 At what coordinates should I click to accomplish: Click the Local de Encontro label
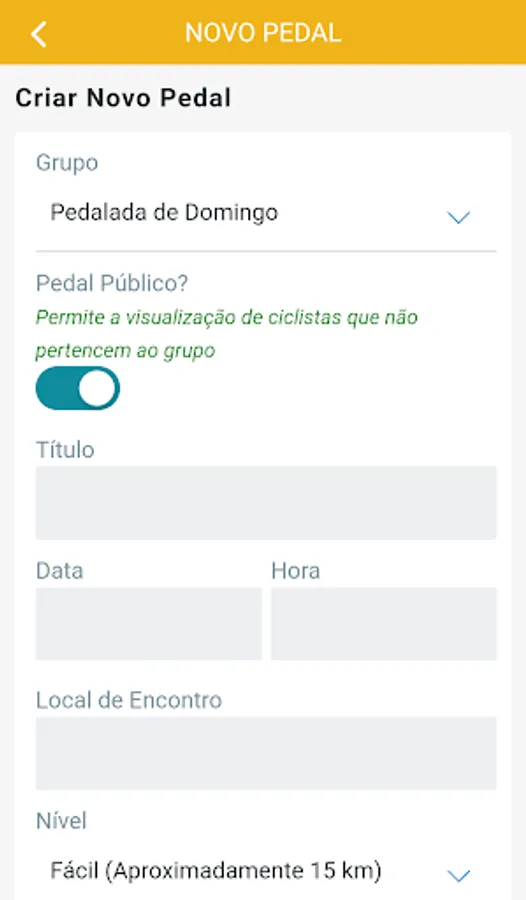pyautogui.click(x=129, y=700)
